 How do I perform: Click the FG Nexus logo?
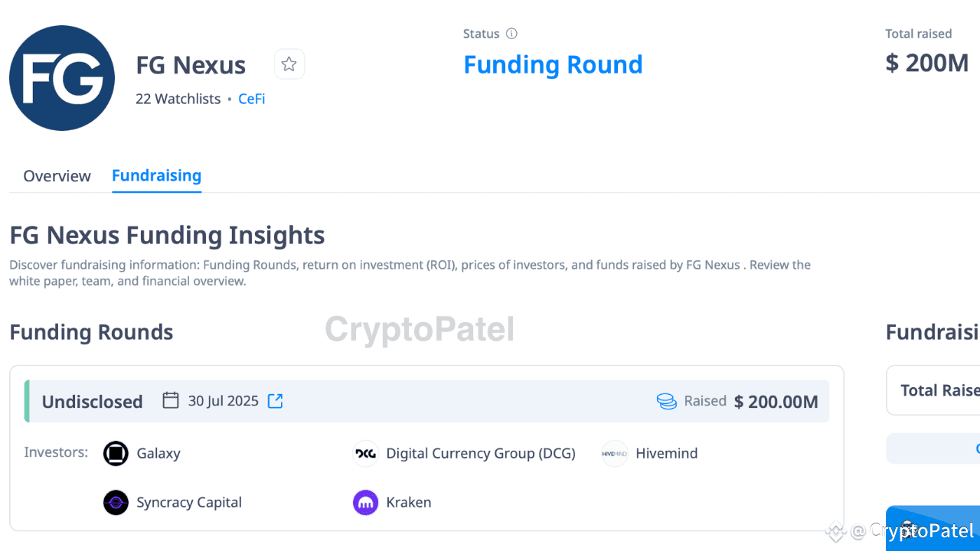62,77
